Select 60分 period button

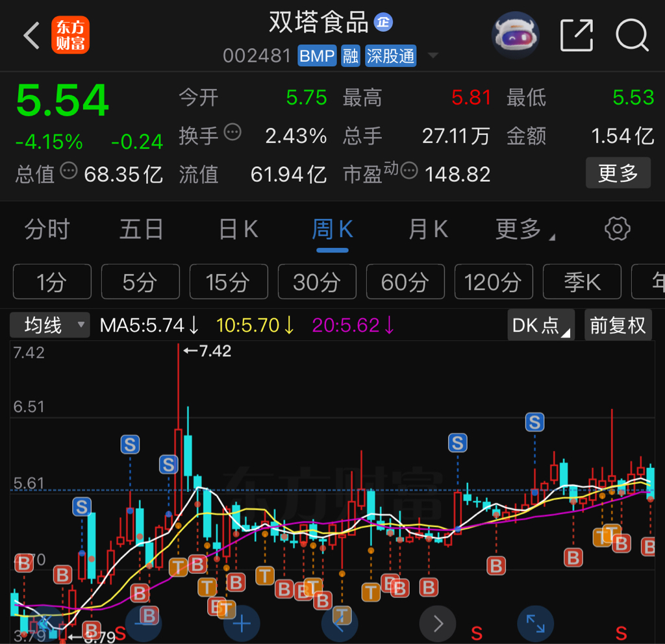pos(405,282)
